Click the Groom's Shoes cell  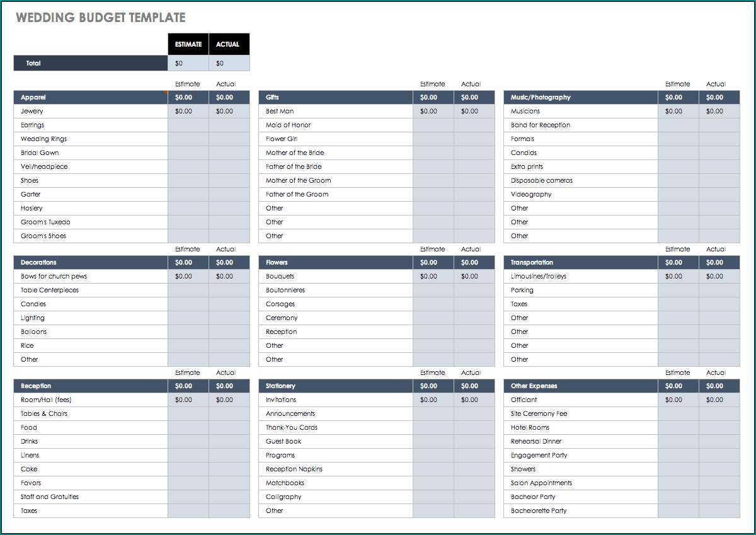coord(91,236)
